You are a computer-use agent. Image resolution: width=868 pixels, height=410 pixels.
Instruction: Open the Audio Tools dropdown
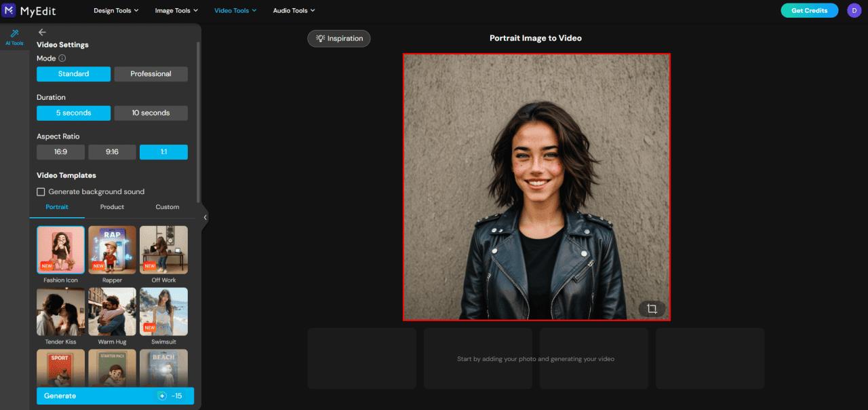coord(293,10)
